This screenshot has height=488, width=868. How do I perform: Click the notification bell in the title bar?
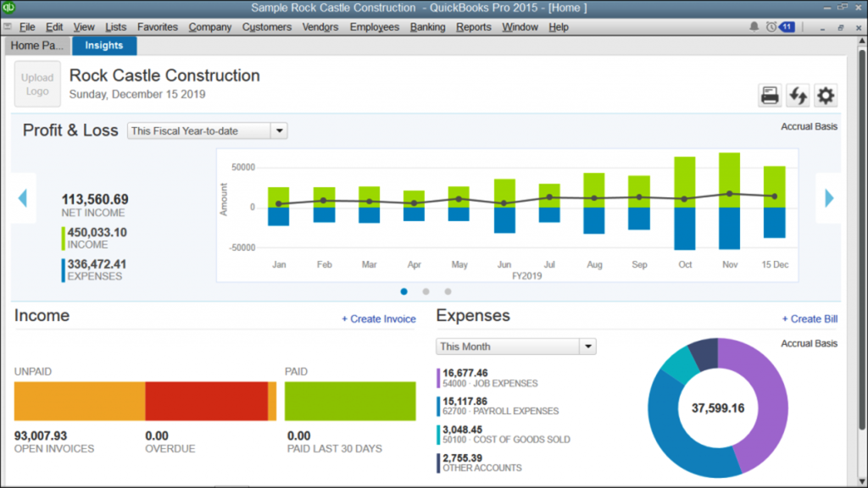coord(754,26)
